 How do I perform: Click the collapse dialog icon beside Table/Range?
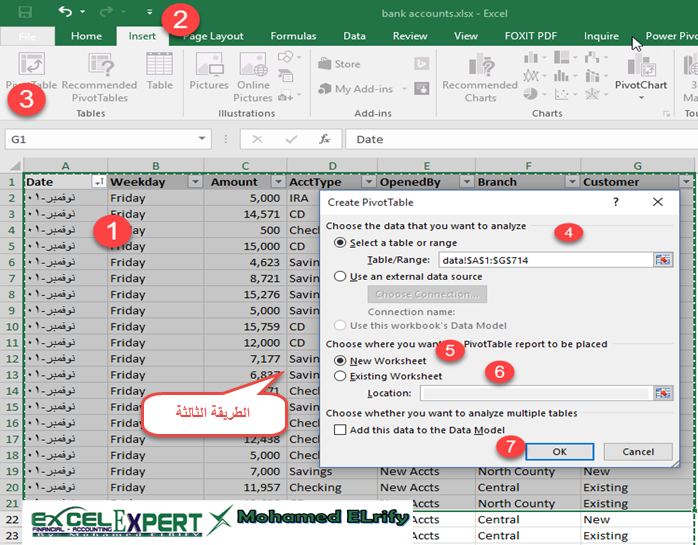coord(663,260)
